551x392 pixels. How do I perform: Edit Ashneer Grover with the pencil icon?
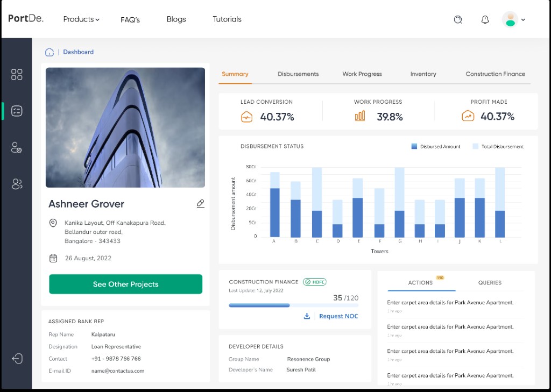click(200, 203)
